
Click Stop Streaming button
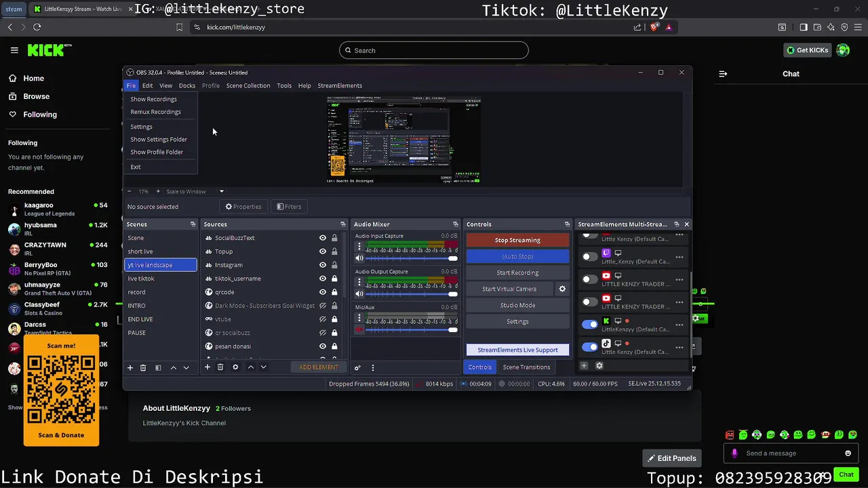coord(517,240)
